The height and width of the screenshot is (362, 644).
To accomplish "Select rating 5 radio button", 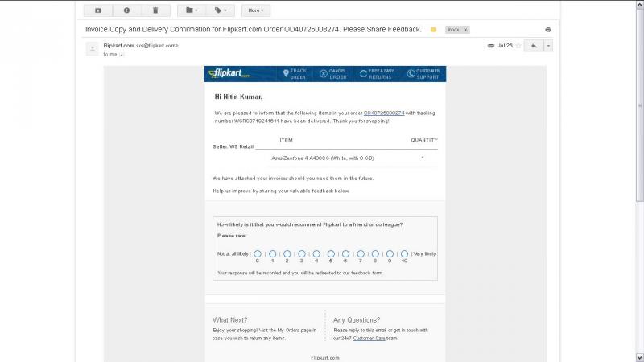I will point(331,254).
